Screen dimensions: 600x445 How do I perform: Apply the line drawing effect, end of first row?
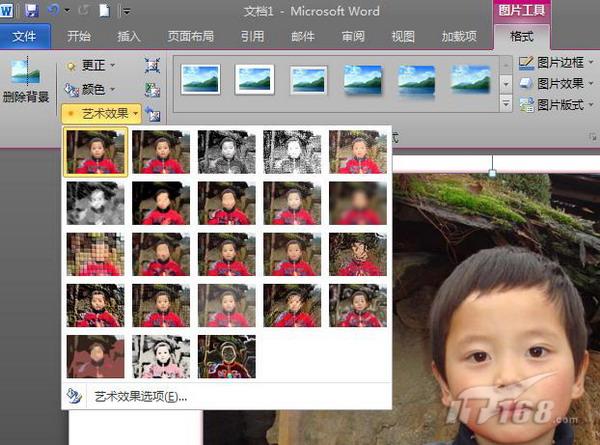358,152
